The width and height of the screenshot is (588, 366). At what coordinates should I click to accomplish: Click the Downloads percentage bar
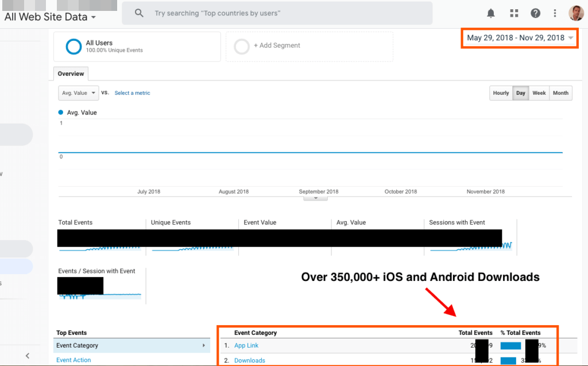pos(508,361)
